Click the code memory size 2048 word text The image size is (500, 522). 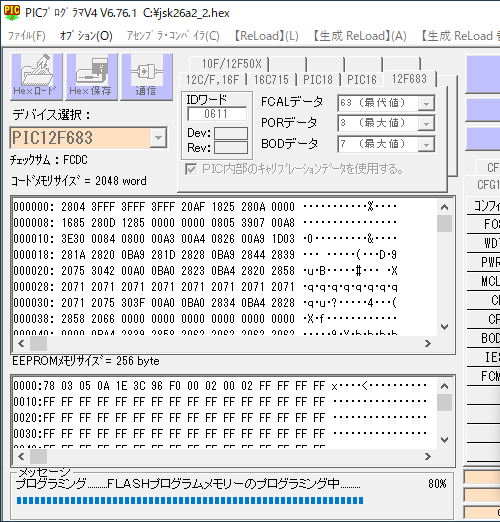(79, 181)
